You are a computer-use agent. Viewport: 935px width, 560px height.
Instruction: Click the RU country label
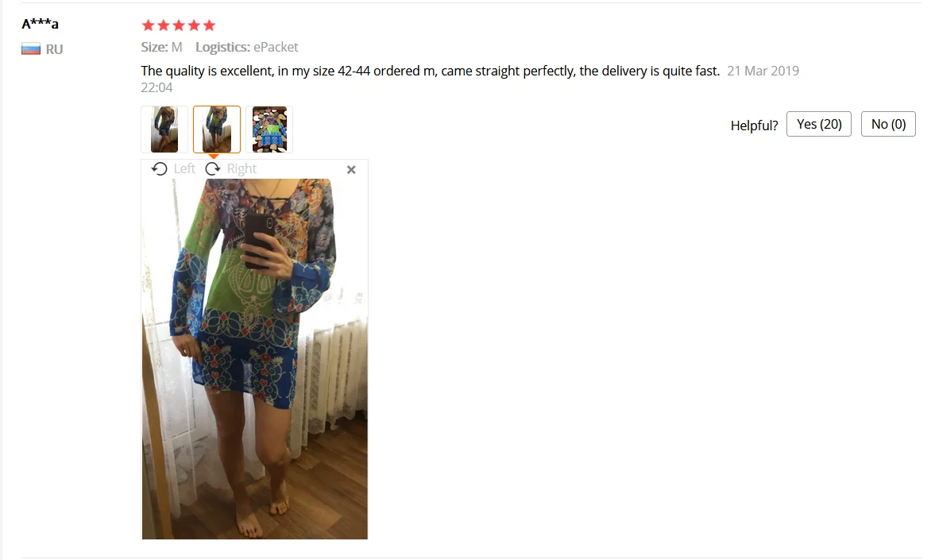tap(54, 49)
